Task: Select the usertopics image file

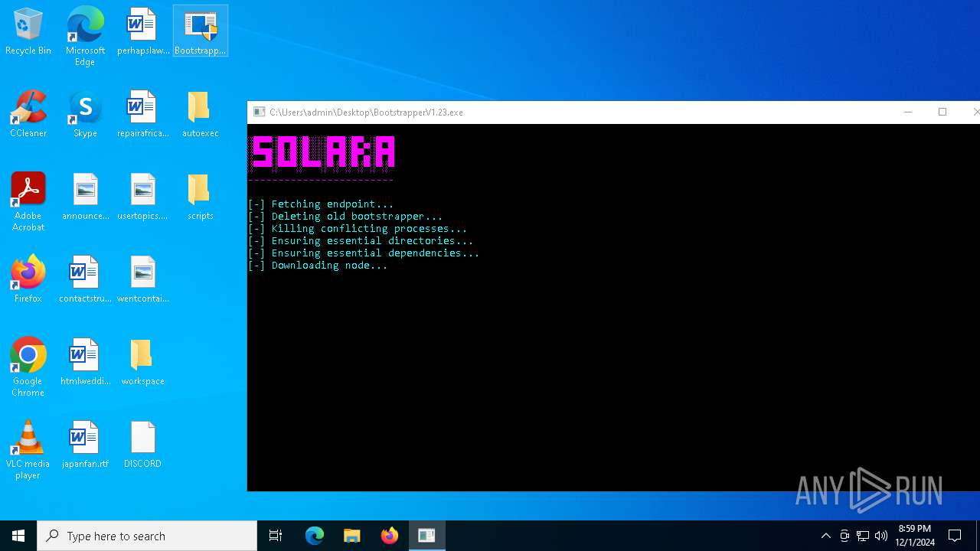Action: pyautogui.click(x=142, y=197)
